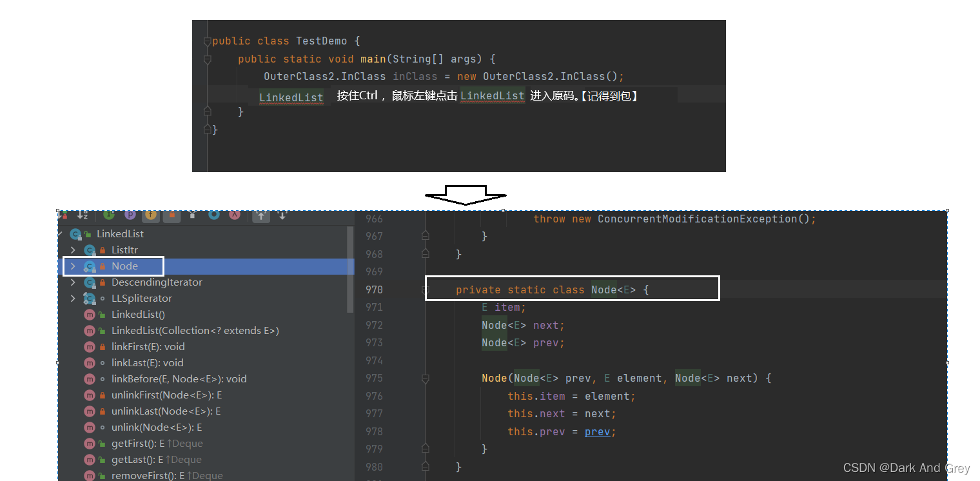Screen dimensions: 980x481
Task: Click method icon beside linkBefore(E, Node<E>)
Action: (x=90, y=379)
